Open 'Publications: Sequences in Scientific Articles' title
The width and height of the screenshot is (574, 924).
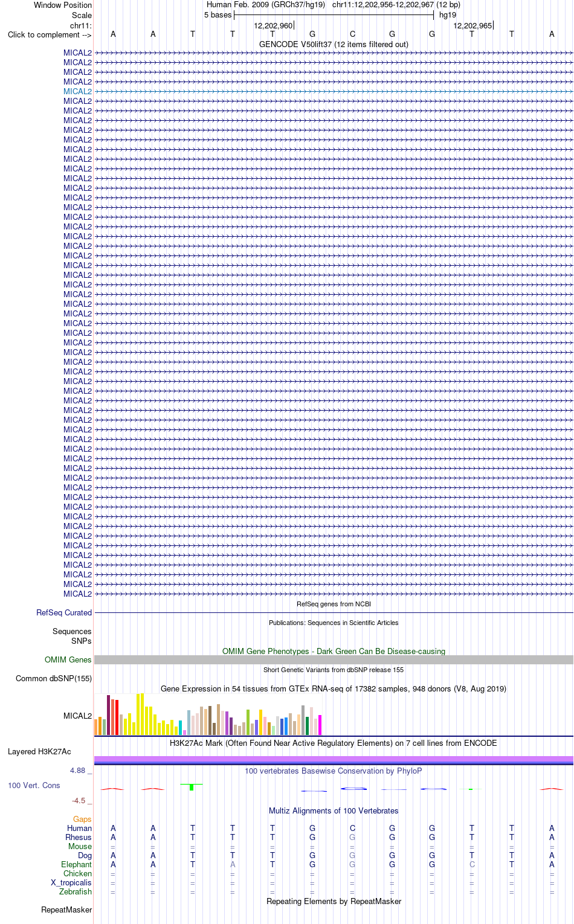coord(334,623)
